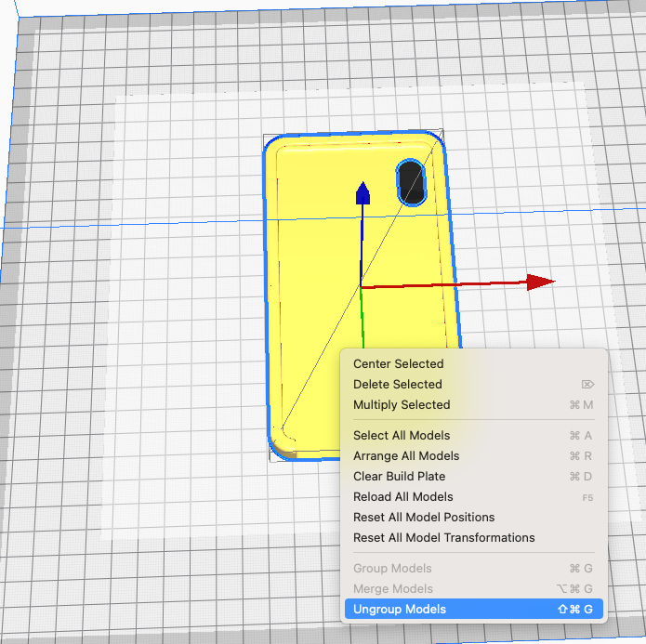The image size is (646, 644).
Task: Click Clear Build Plate entry
Action: [474, 477]
